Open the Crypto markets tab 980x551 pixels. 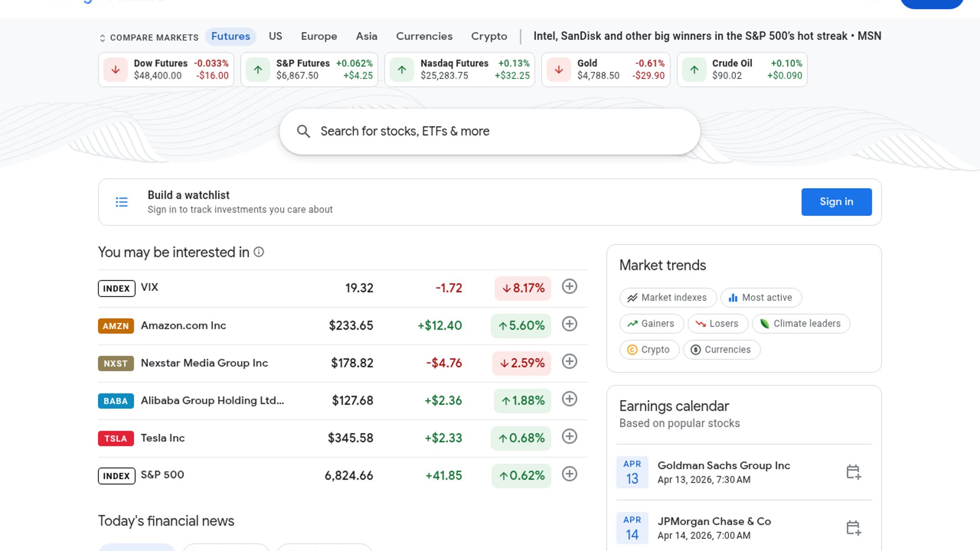(x=488, y=36)
